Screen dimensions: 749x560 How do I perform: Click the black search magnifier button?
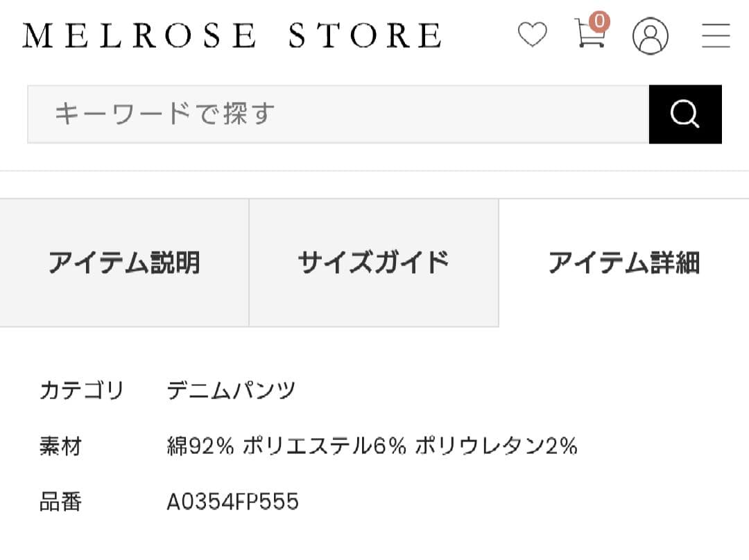pyautogui.click(x=685, y=114)
